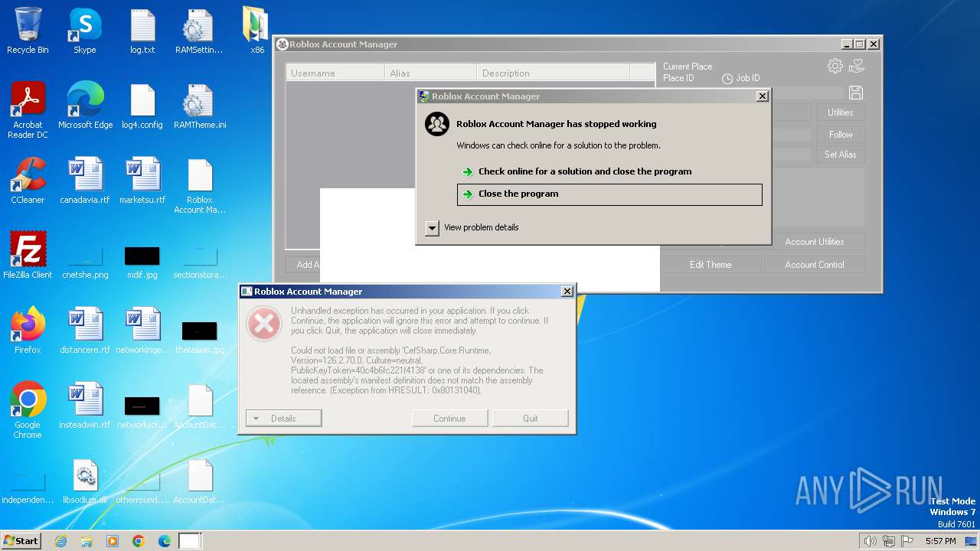Viewport: 980px width, 551px height.
Task: Choose Close the program
Action: click(x=609, y=194)
